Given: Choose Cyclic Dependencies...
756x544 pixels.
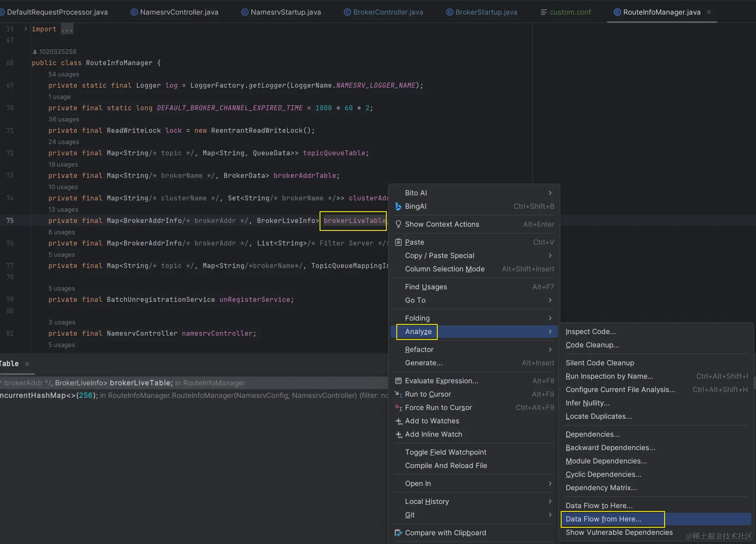Looking at the screenshot, I should (656, 474).
